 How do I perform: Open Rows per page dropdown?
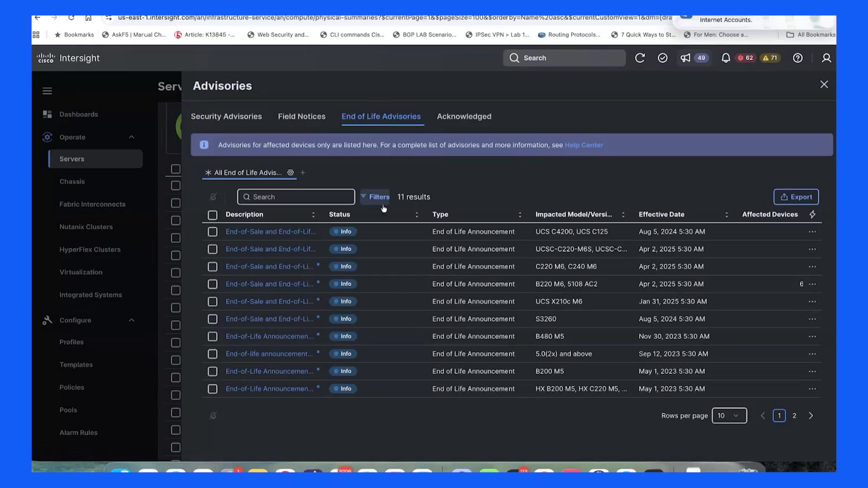tap(729, 416)
